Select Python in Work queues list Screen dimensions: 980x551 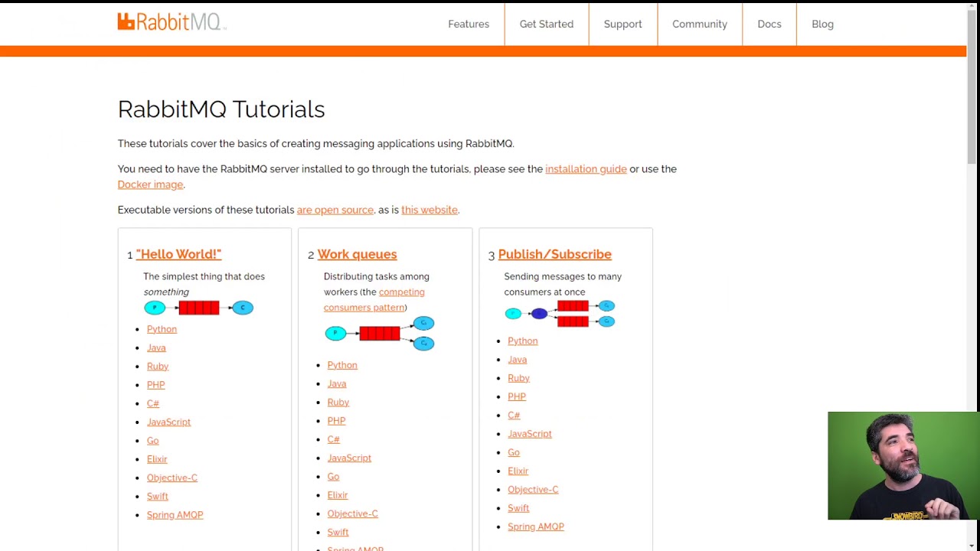click(342, 365)
